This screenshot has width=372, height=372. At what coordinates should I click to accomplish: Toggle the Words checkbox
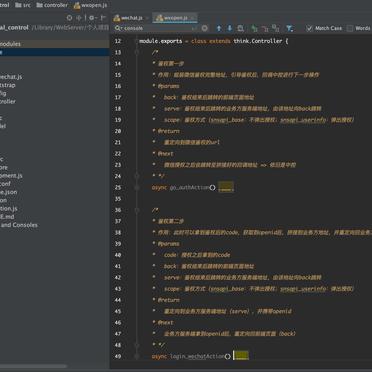350,28
